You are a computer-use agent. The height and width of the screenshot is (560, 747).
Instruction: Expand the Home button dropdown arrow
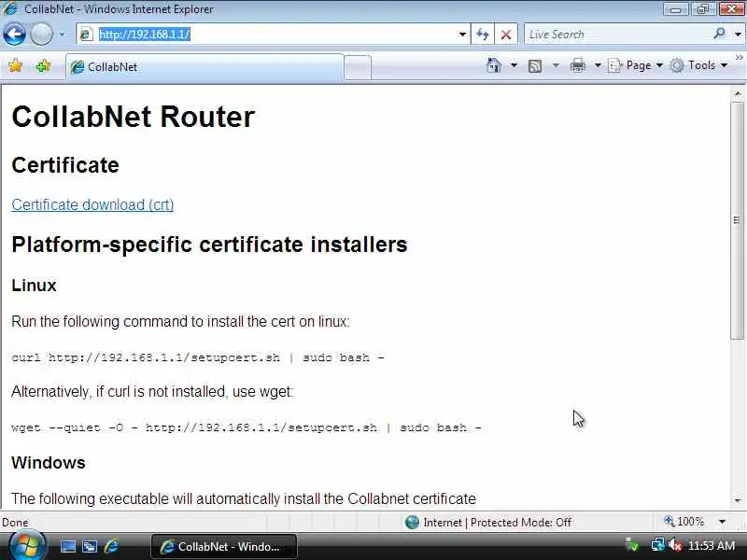(514, 65)
